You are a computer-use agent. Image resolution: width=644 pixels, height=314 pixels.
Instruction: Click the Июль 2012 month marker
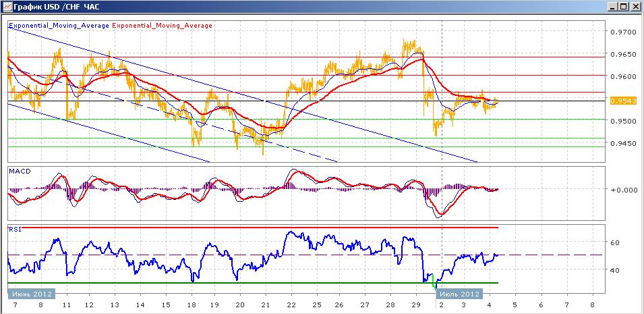pyautogui.click(x=460, y=294)
